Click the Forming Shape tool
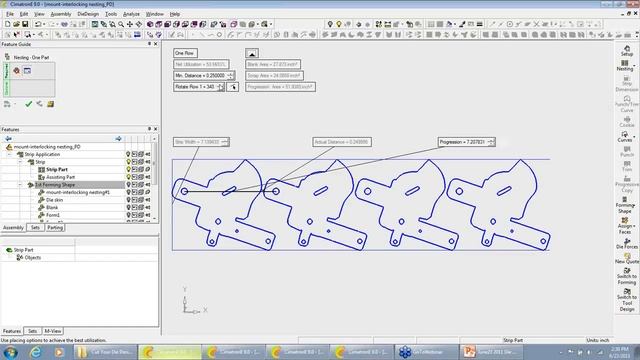 click(625, 205)
